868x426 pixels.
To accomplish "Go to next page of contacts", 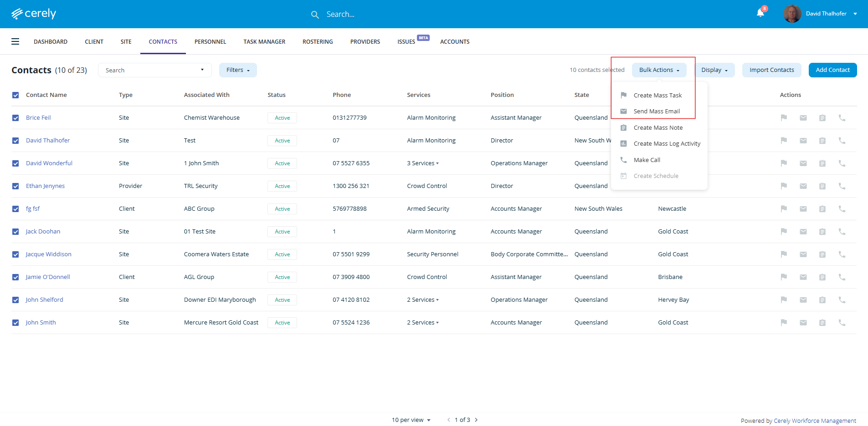I will (x=476, y=420).
